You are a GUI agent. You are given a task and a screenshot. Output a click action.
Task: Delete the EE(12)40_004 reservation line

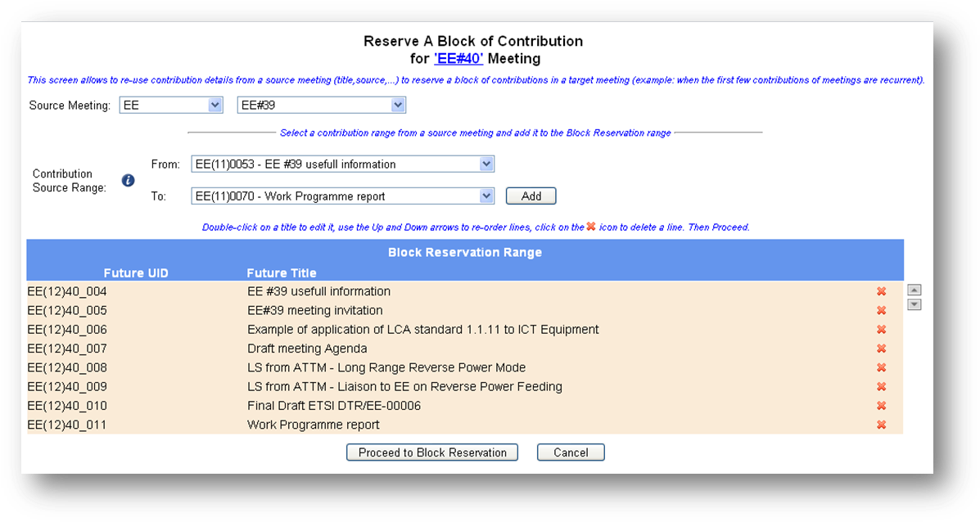click(881, 291)
